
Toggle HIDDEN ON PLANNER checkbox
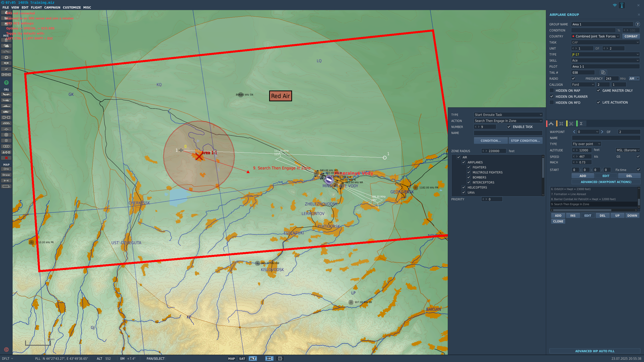click(552, 97)
